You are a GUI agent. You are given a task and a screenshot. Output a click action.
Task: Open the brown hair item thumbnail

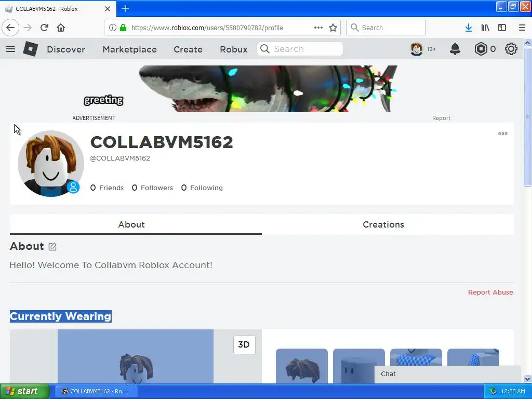tap(302, 366)
